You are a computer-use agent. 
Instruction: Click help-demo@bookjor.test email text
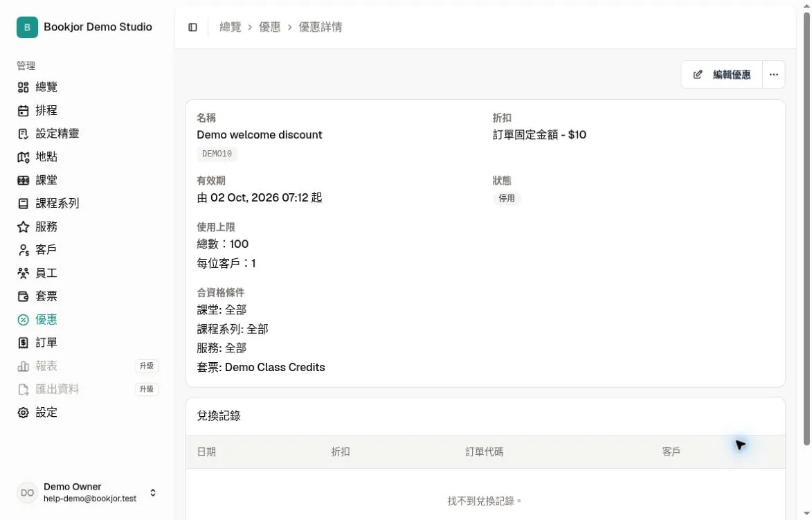[90, 499]
